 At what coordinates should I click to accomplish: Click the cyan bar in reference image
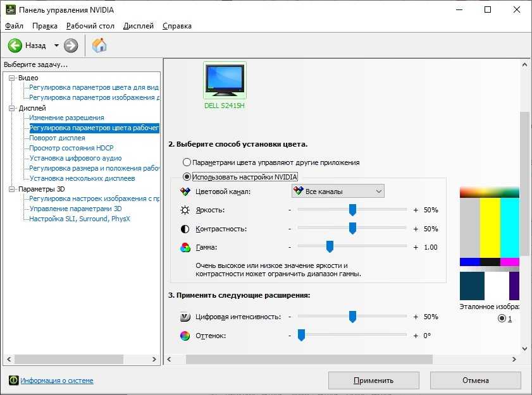coord(510,228)
